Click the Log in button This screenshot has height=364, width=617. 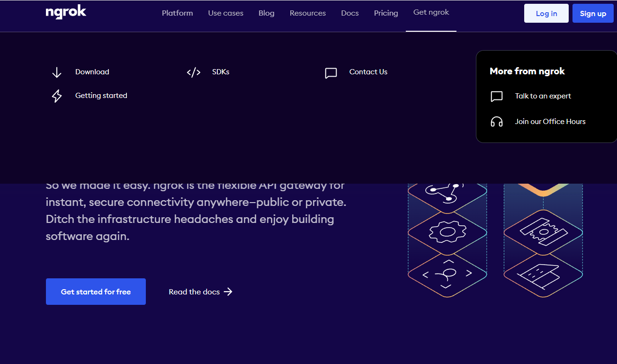(546, 13)
